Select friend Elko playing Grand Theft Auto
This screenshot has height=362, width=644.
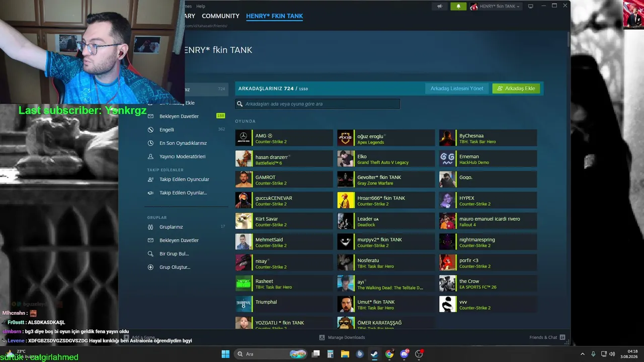point(386,159)
